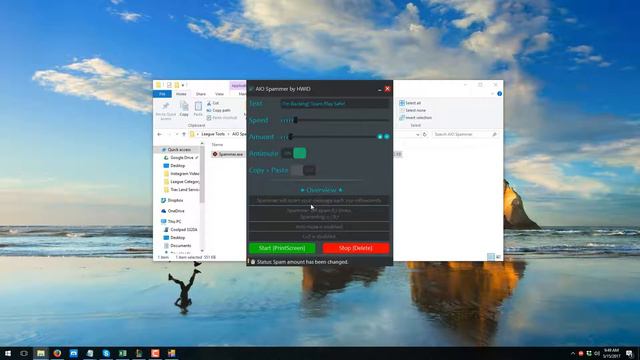Switch to the Home ribbon tab in Explorer
Screen dimensions: 640x360
pos(181,94)
